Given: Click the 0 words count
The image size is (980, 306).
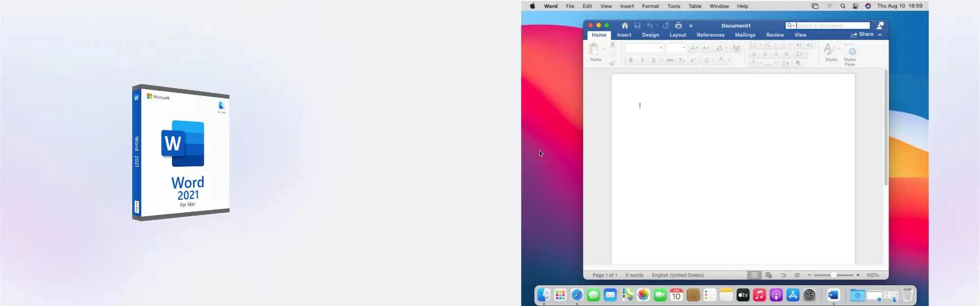Looking at the screenshot, I should click(x=634, y=275).
